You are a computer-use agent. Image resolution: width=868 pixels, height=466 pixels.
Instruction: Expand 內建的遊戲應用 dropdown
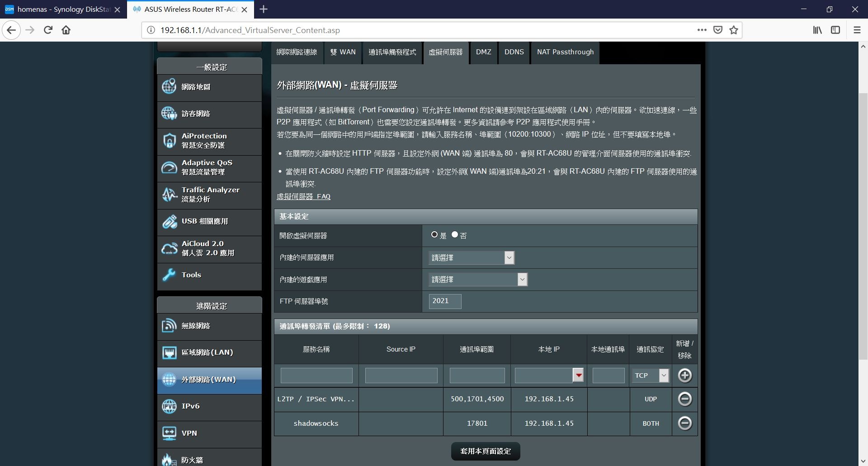click(478, 279)
